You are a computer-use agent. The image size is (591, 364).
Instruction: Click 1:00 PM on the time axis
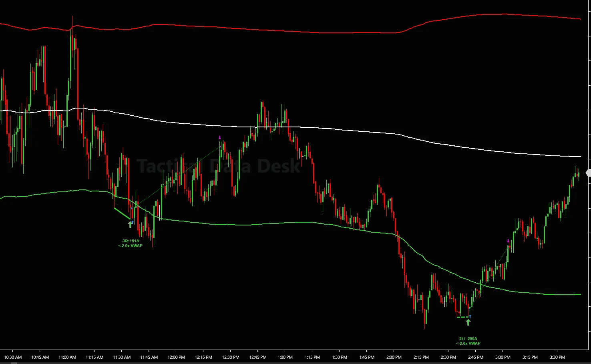[285, 357]
